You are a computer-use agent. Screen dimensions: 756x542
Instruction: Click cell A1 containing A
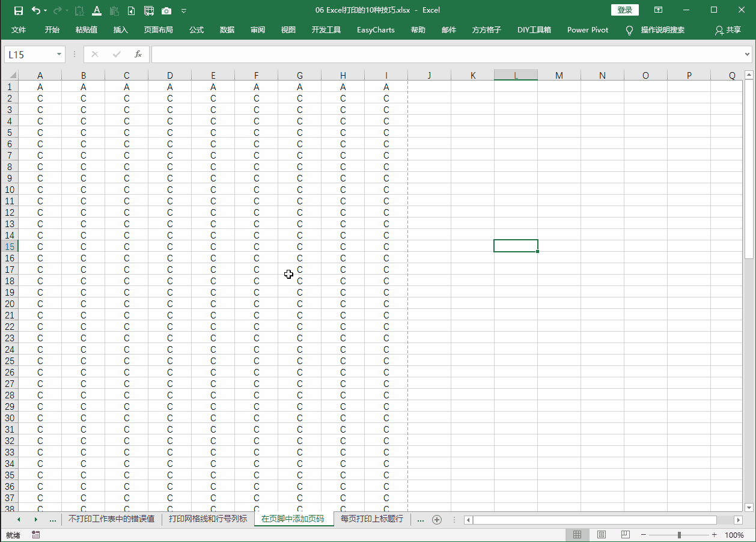click(x=40, y=87)
